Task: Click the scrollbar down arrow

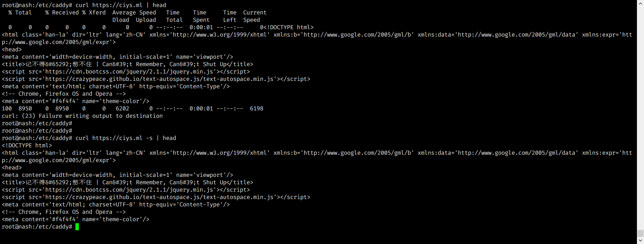Action: (640, 241)
